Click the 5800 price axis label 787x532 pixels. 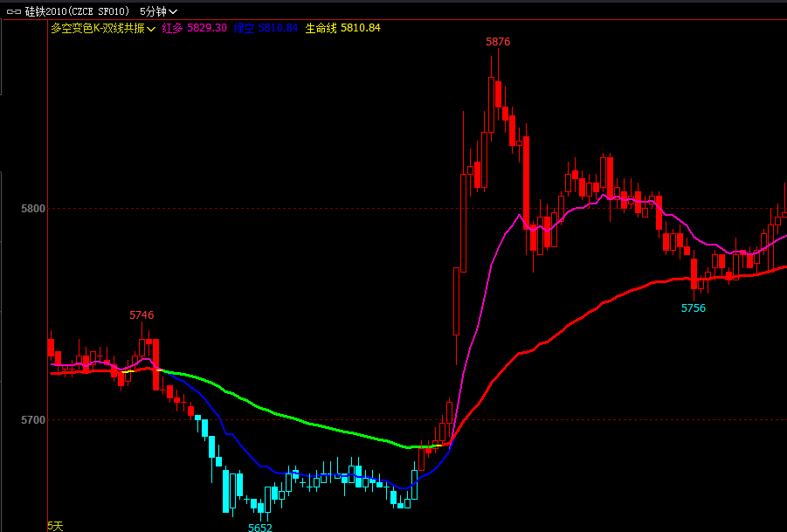pos(32,208)
